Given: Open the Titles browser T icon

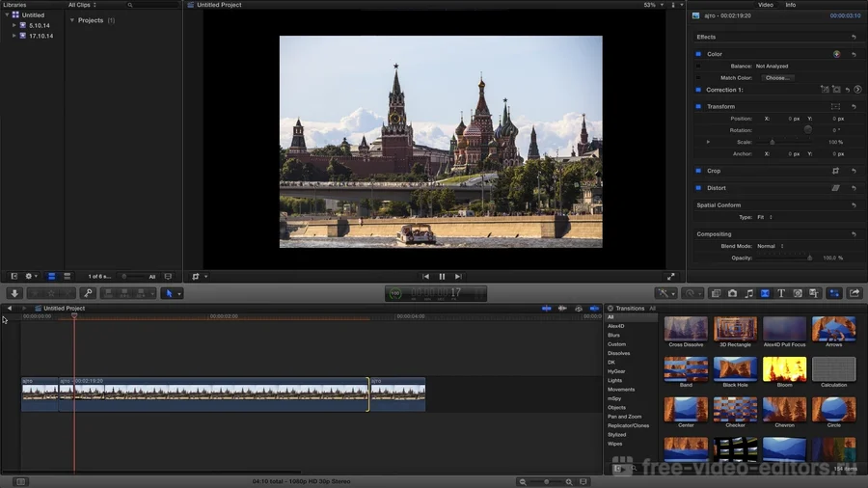Looking at the screenshot, I should [781, 293].
